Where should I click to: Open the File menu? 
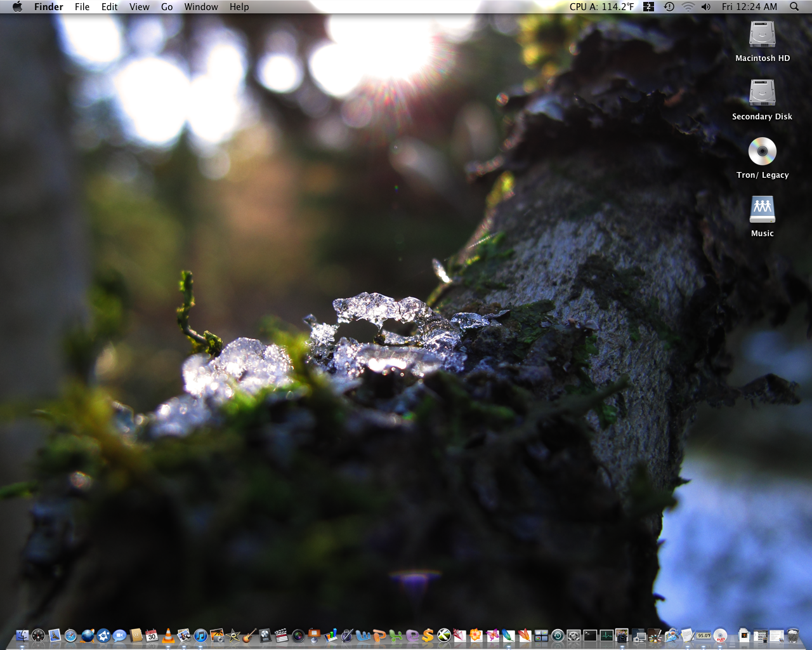tap(82, 7)
